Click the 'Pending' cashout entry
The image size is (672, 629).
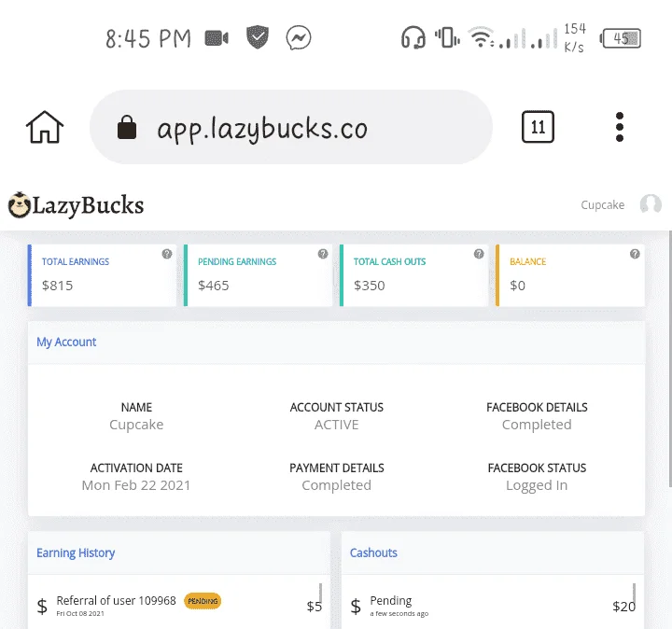(x=391, y=600)
